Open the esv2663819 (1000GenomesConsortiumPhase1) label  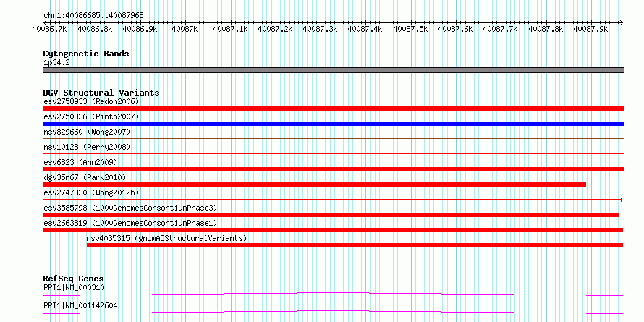(130, 223)
